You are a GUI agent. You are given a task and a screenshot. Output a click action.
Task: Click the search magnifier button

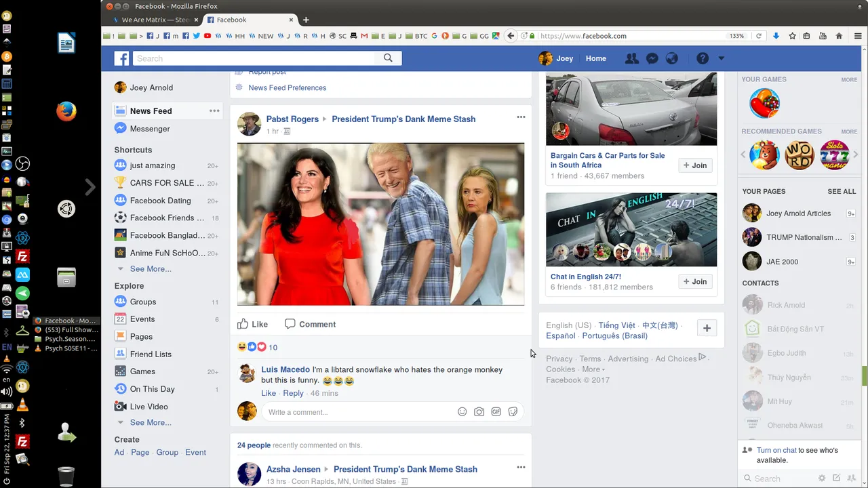pos(388,58)
